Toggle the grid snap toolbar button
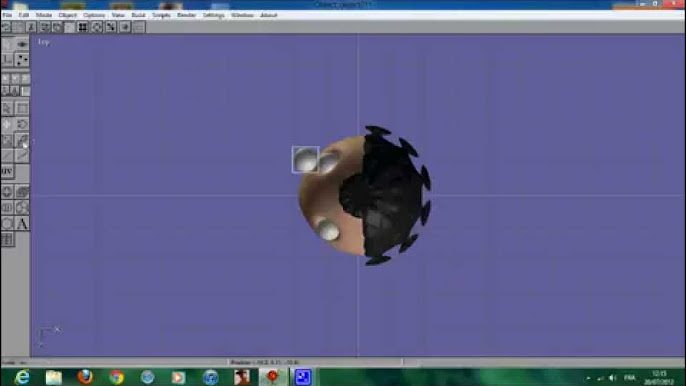 coord(82,27)
